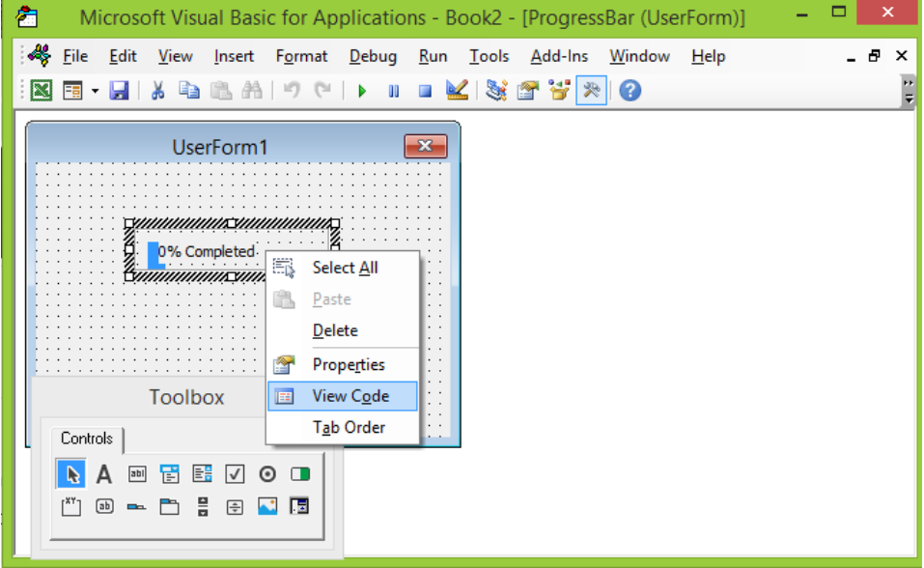Toggle Design Mode icon in toolbar
This screenshot has height=568, width=924.
(x=457, y=90)
